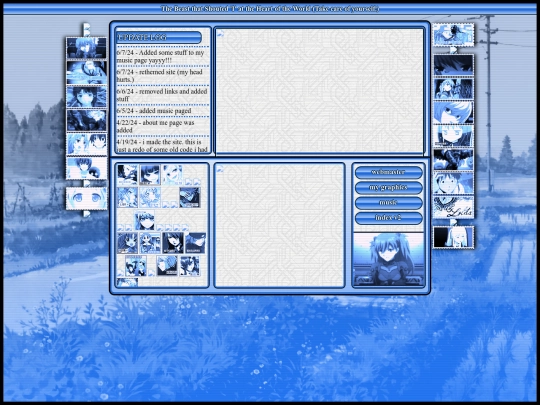
Task: Open the webmaster page button
Action: tap(388, 173)
